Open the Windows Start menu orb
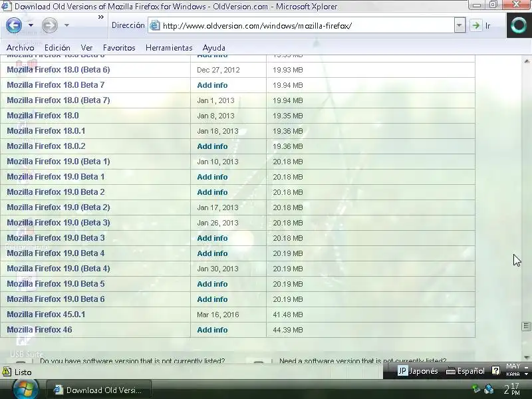This screenshot has height=399, width=532. (x=25, y=389)
